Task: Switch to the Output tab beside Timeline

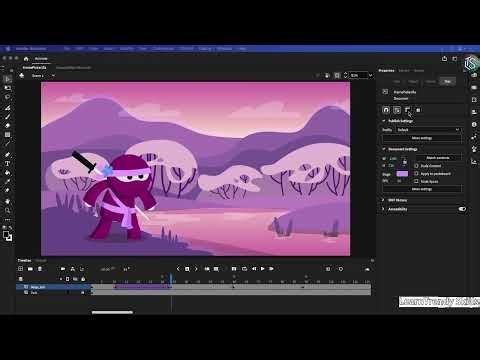Action: pyautogui.click(x=41, y=260)
